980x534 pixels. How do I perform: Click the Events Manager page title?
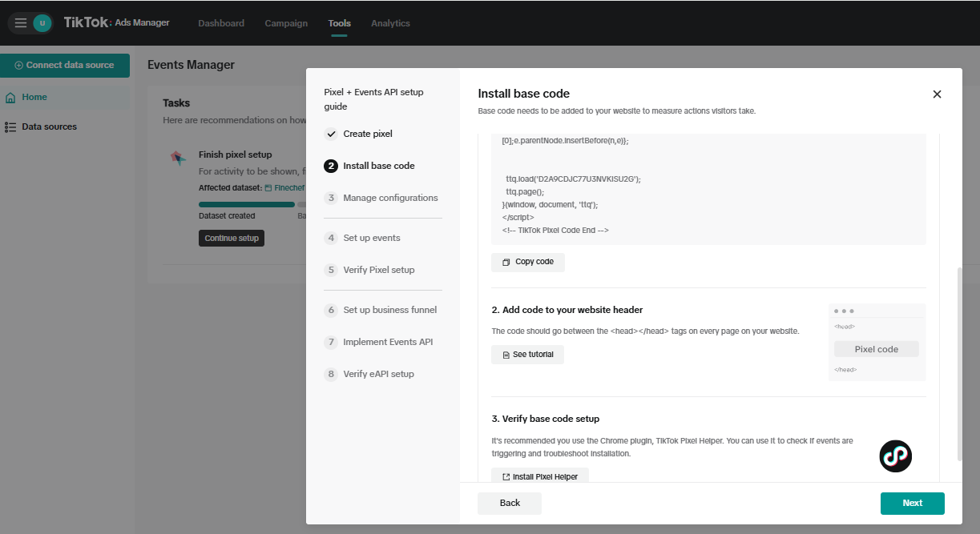[191, 65]
